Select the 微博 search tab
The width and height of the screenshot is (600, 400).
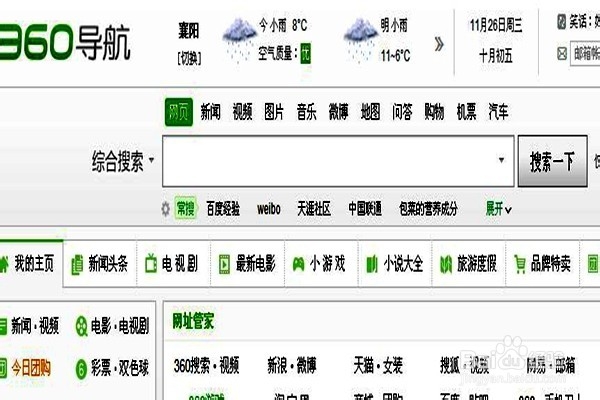pos(338,112)
